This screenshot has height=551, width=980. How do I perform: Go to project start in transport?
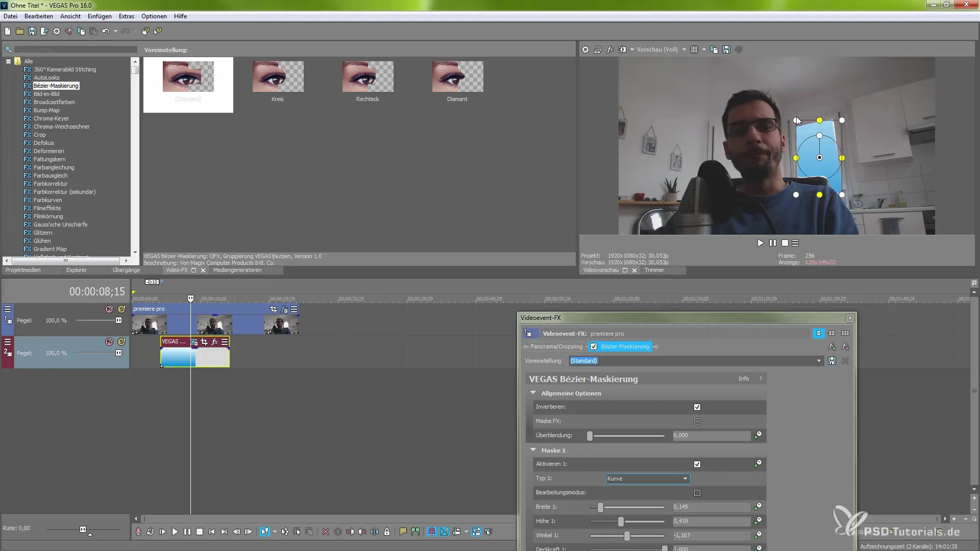[212, 532]
